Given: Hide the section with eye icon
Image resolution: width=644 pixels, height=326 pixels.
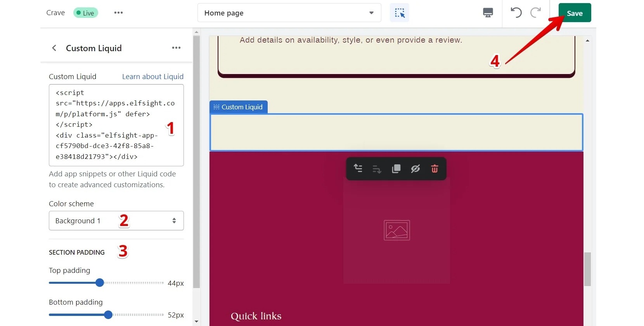Looking at the screenshot, I should click(x=415, y=169).
